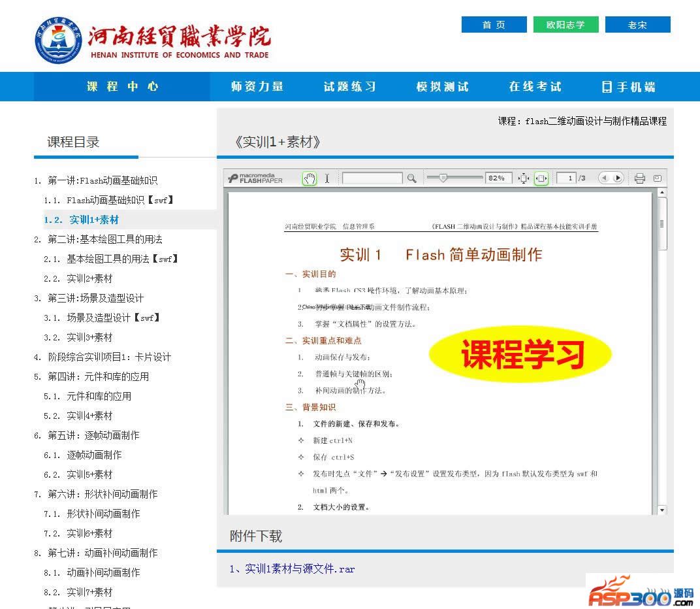Click the 老宋 button
Image resolution: width=700 pixels, height=609 pixels.
point(637,25)
